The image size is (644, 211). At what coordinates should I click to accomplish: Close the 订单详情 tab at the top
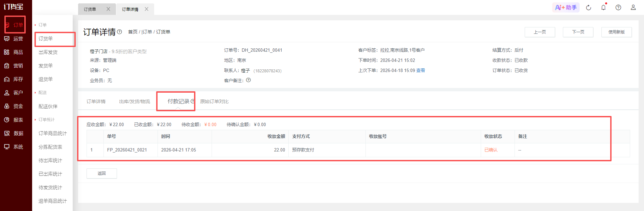click(x=146, y=9)
